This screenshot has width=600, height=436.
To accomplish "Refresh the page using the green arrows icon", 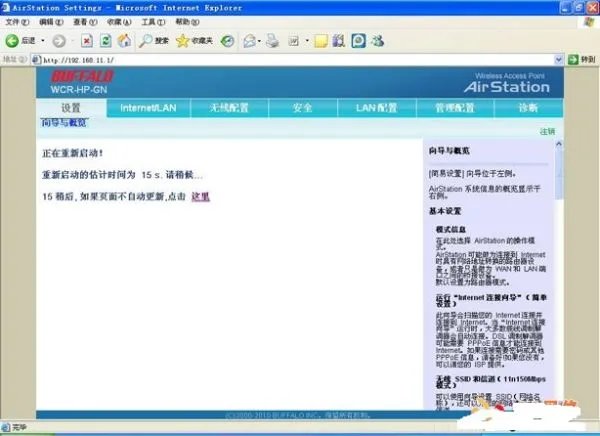I will pos(106,41).
